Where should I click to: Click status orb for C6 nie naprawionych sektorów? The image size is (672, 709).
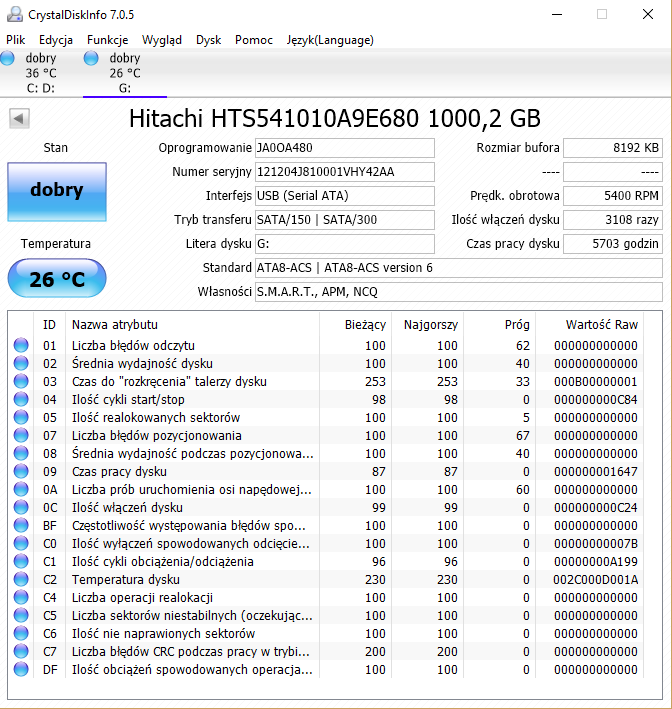(21, 633)
